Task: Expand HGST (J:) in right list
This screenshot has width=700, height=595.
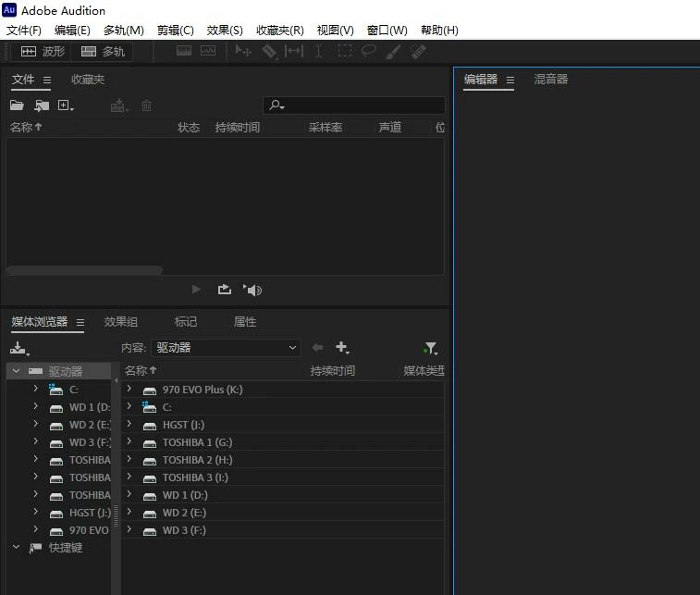Action: pyautogui.click(x=129, y=424)
